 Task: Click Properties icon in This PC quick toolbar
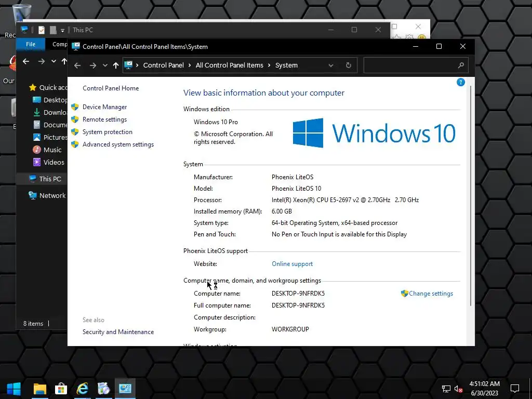[x=42, y=30]
